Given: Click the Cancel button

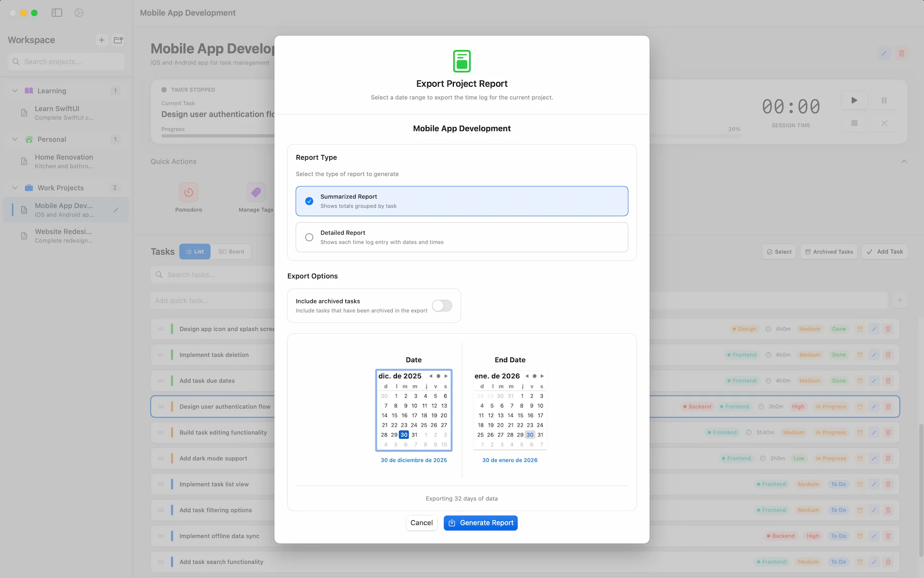Looking at the screenshot, I should point(421,523).
